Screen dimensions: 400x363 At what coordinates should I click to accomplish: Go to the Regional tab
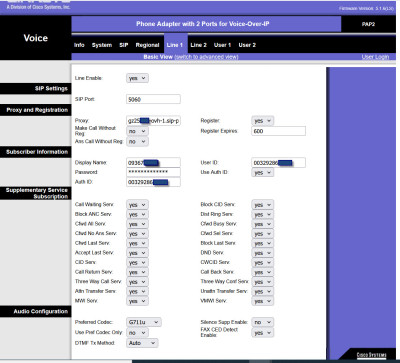(147, 45)
